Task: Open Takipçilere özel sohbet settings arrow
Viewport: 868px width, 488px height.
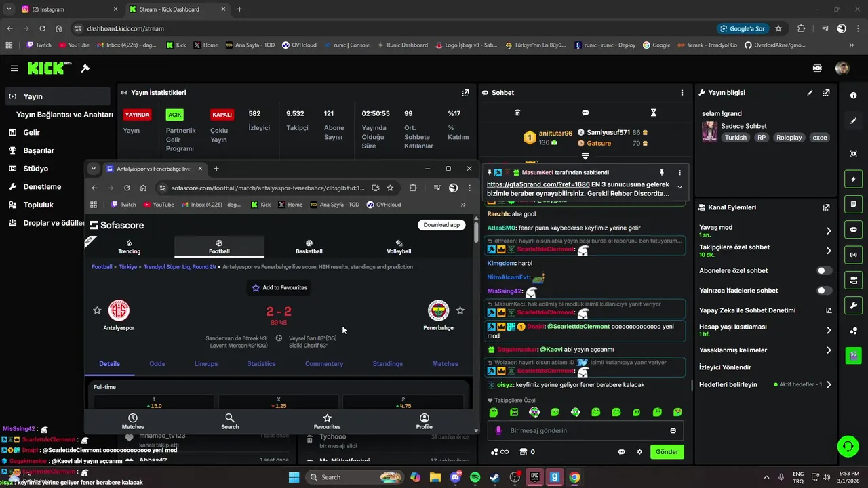Action: tap(828, 251)
